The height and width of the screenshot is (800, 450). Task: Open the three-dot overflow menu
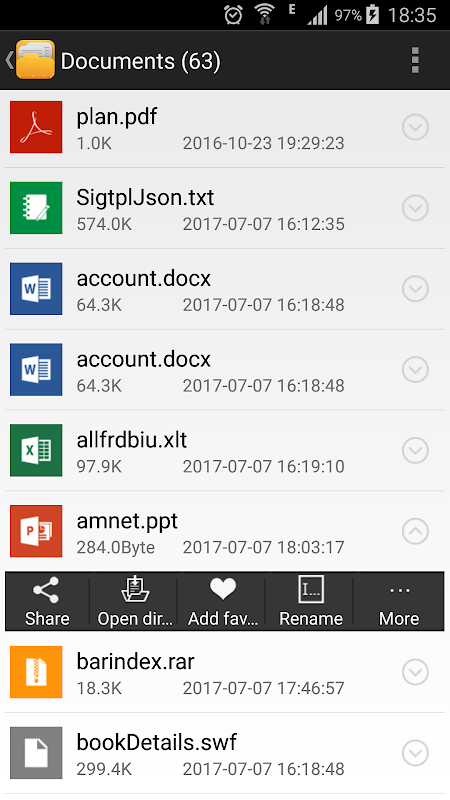[x=415, y=61]
